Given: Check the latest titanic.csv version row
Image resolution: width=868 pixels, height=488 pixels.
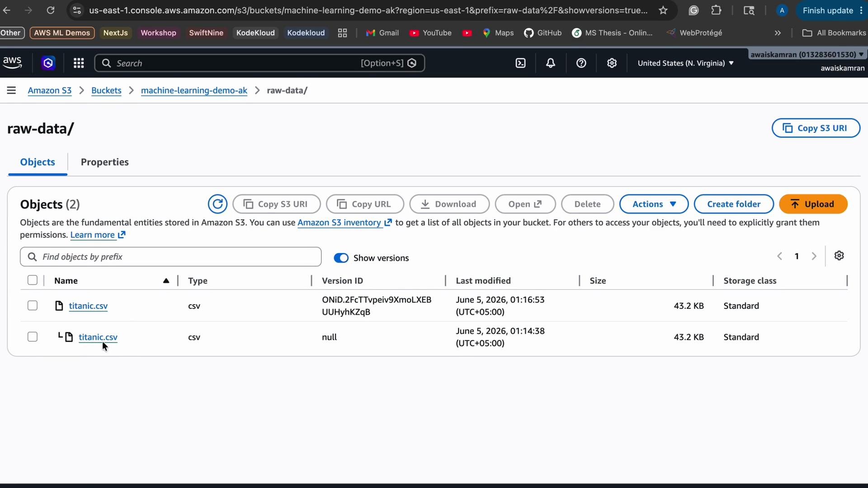Looking at the screenshot, I should pos(33,306).
